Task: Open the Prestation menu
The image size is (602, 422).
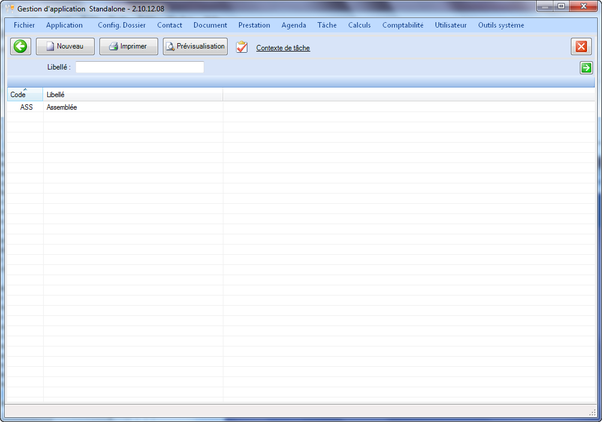Action: pyautogui.click(x=254, y=25)
